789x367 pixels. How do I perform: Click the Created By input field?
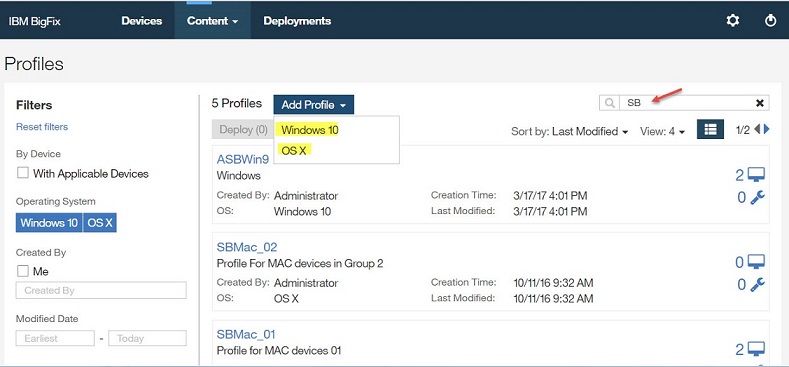tap(101, 290)
